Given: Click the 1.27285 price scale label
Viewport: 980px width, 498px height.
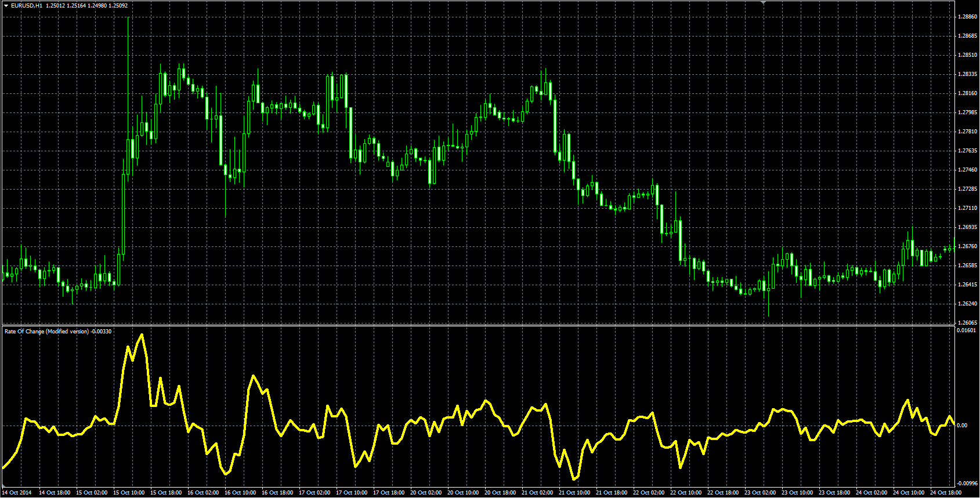Looking at the screenshot, I should coord(968,189).
